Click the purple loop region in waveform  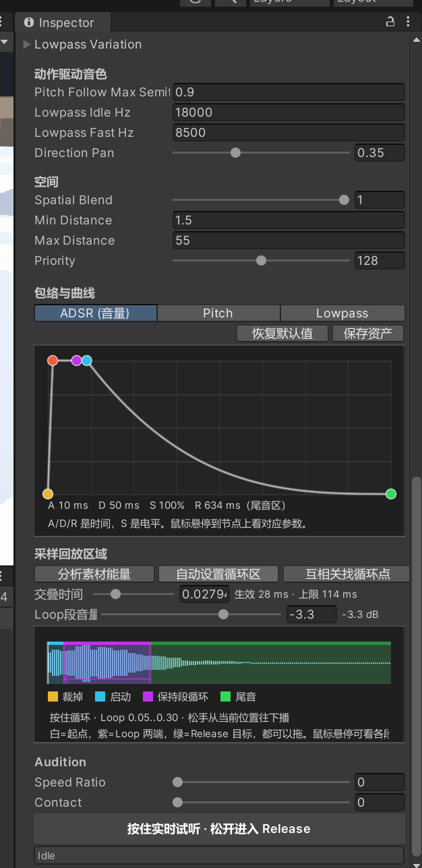click(107, 662)
